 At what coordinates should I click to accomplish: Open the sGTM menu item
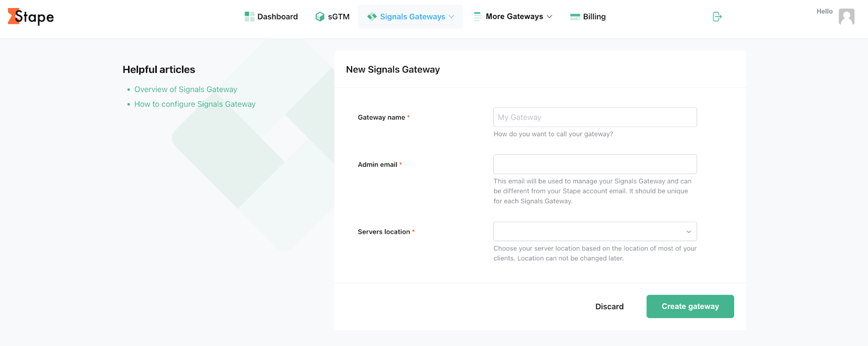click(333, 17)
